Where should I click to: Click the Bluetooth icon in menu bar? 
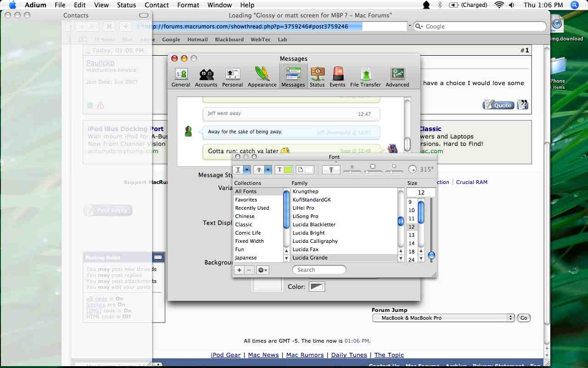point(440,5)
